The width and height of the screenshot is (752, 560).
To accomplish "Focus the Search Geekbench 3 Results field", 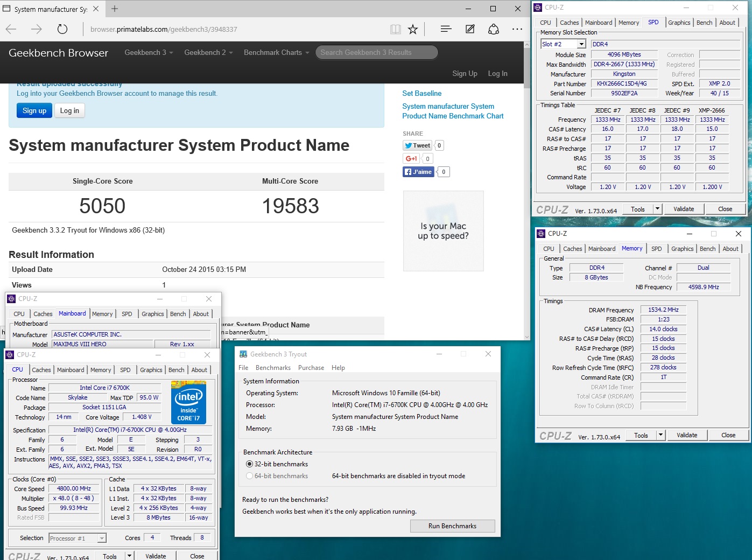I will (x=377, y=52).
